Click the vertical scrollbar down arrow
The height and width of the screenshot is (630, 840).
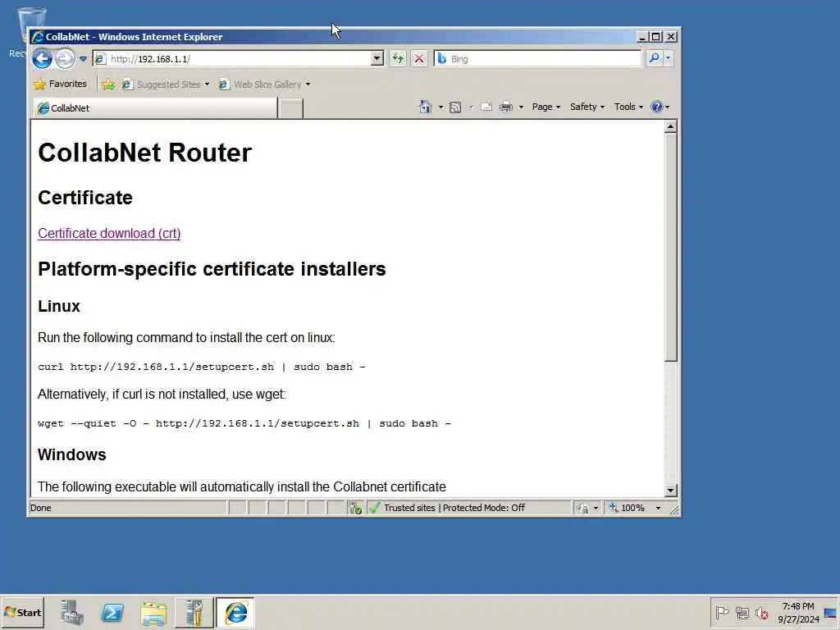pos(670,491)
